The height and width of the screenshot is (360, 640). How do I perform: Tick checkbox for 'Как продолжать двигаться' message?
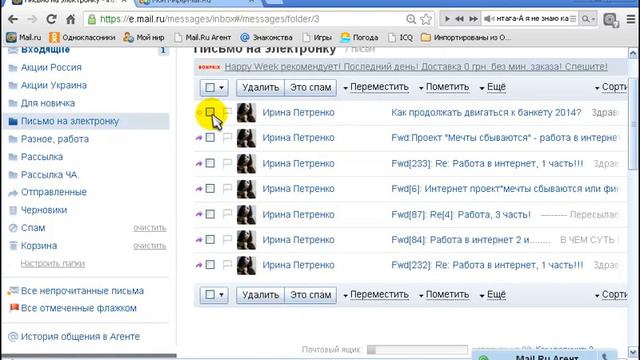click(x=210, y=112)
